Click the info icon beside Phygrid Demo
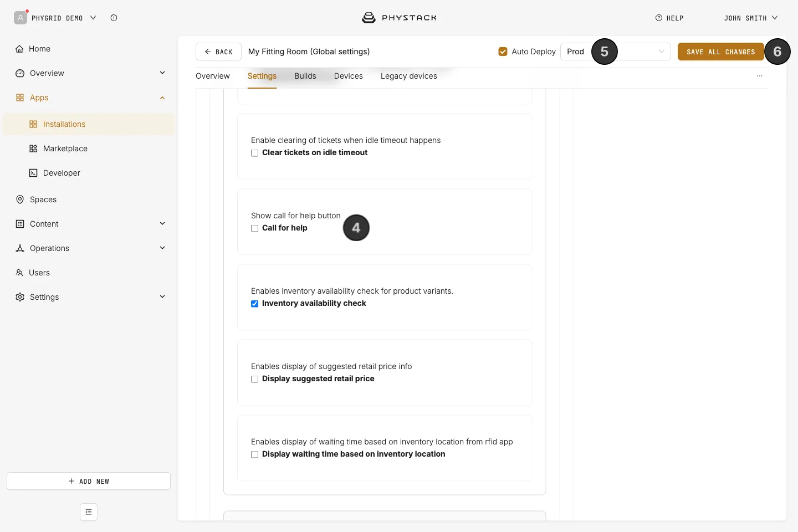The width and height of the screenshot is (798, 532). [x=114, y=18]
